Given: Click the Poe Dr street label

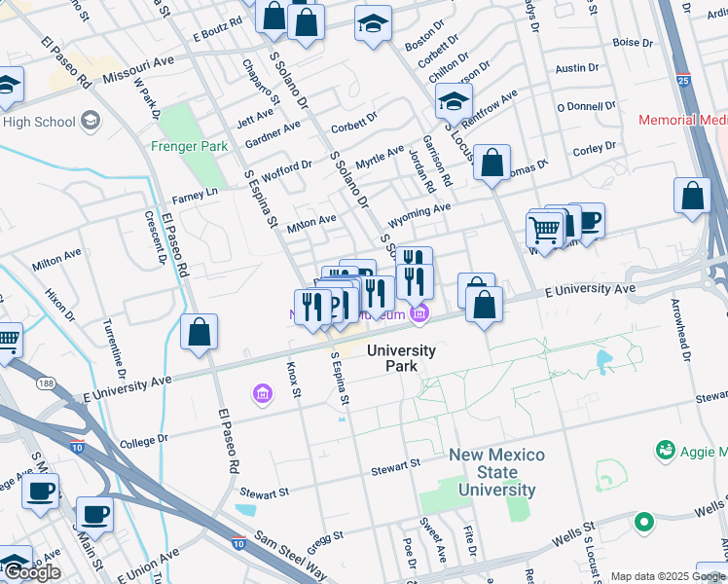Looking at the screenshot, I should [x=410, y=554].
